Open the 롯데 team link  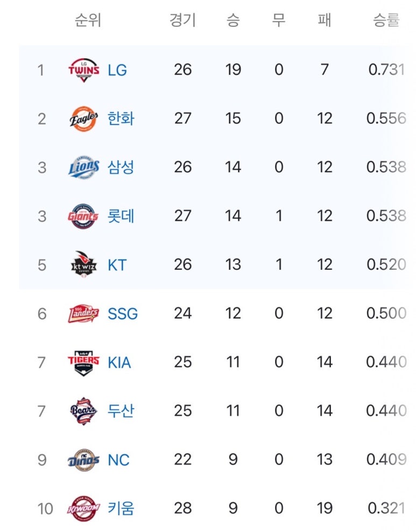[121, 216]
